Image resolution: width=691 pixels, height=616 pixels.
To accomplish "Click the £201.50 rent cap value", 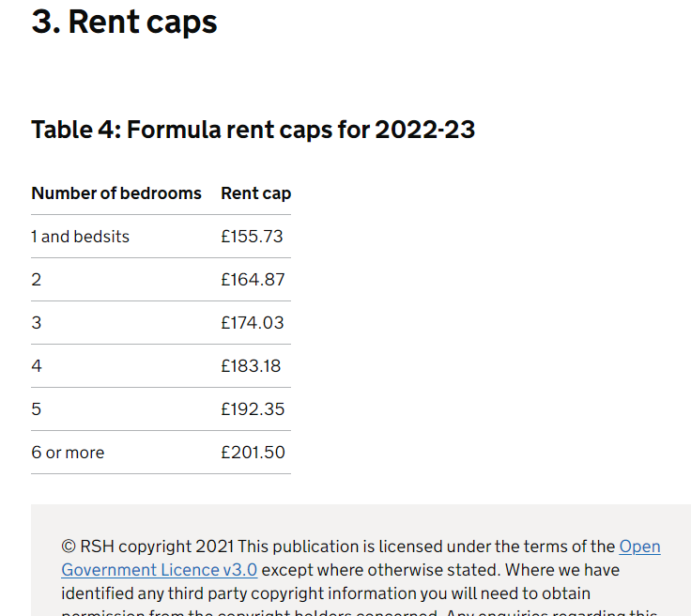I will (253, 453).
